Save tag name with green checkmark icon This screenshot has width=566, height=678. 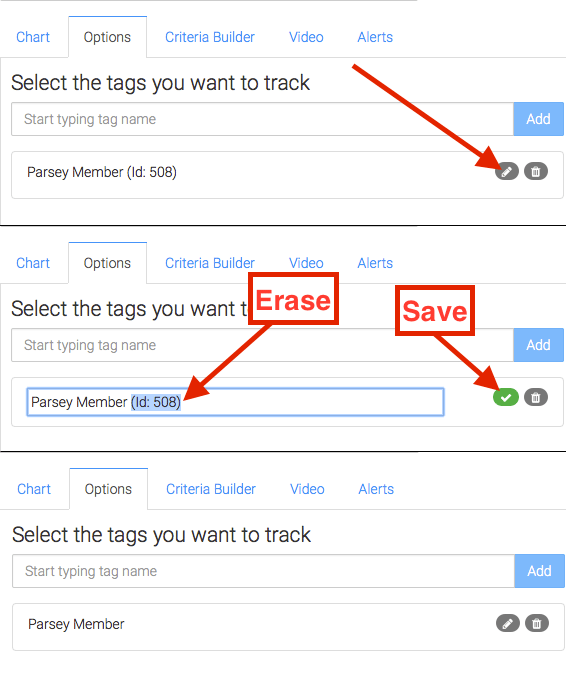click(x=506, y=397)
